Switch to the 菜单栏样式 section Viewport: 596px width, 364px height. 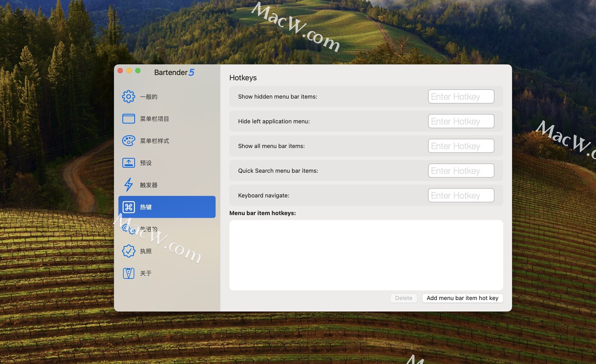(x=167, y=141)
